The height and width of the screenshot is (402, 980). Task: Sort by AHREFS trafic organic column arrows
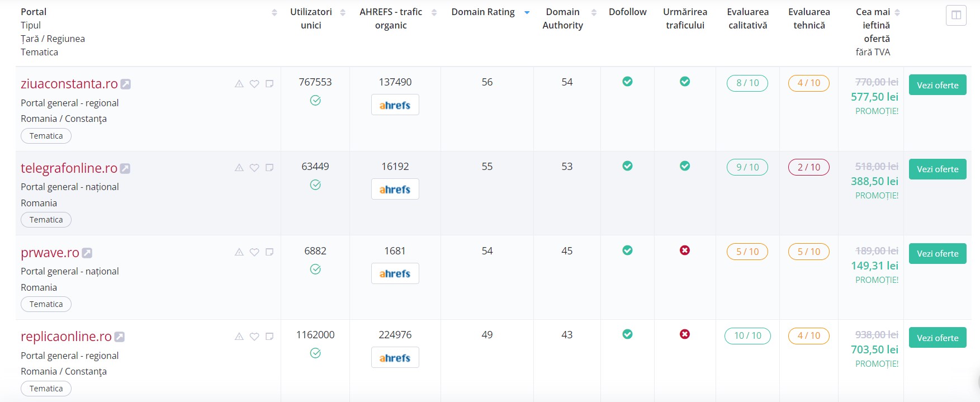coord(434,12)
